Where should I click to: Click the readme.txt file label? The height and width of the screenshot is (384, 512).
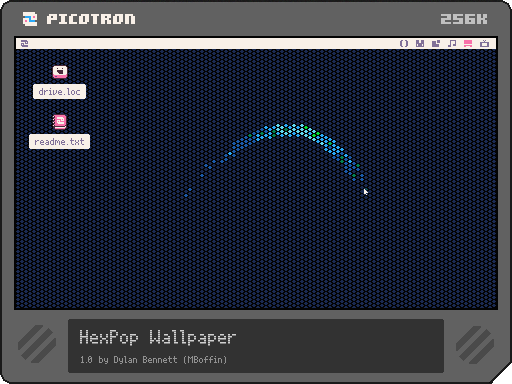click(x=59, y=142)
